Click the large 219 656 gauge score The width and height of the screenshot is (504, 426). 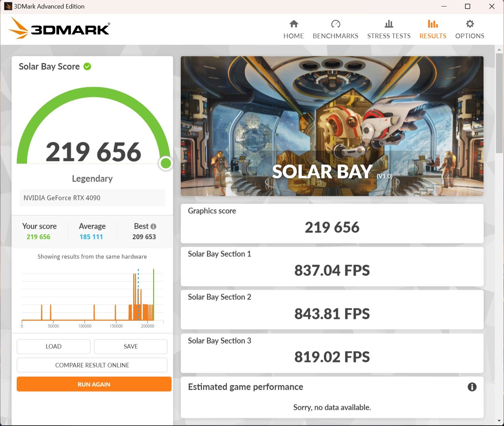click(x=93, y=152)
